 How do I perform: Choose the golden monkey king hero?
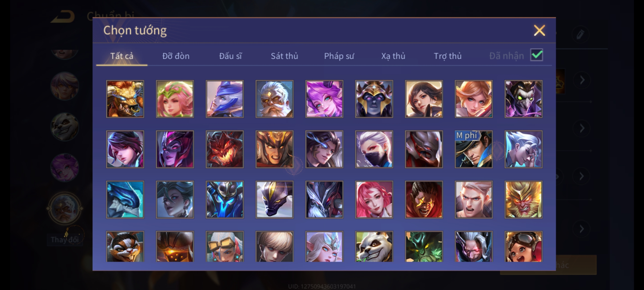pyautogui.click(x=523, y=200)
